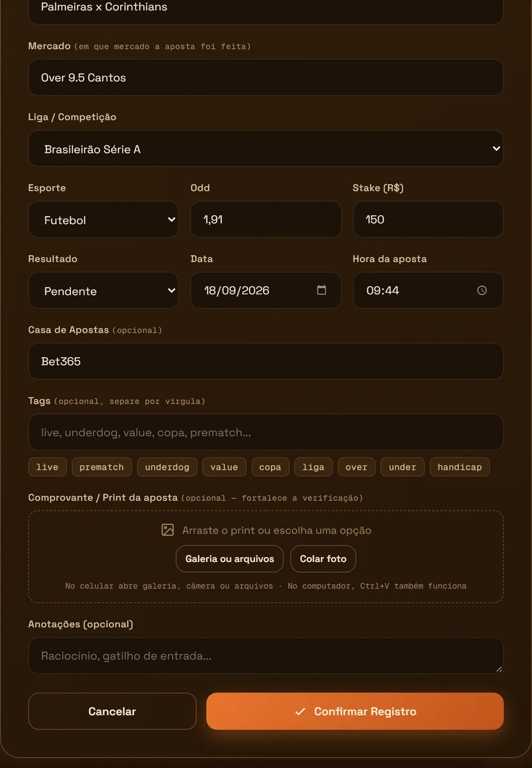Focus the Odd field showing 1,91
Image resolution: width=532 pixels, height=768 pixels.
click(266, 219)
